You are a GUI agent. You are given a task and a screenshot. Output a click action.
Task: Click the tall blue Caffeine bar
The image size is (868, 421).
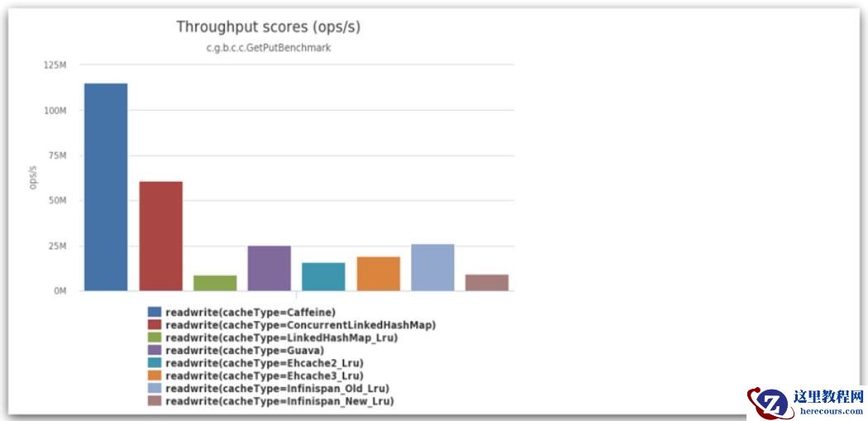[106, 187]
